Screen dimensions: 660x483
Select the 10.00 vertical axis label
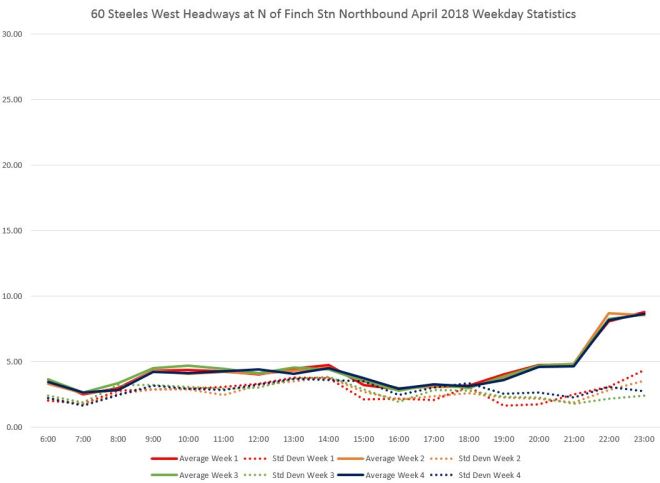pos(17,296)
